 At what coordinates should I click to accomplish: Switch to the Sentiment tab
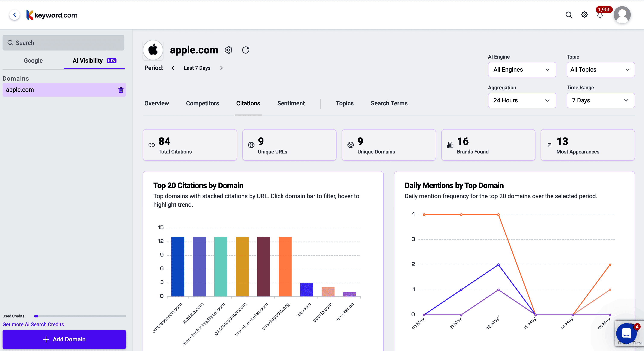click(291, 103)
